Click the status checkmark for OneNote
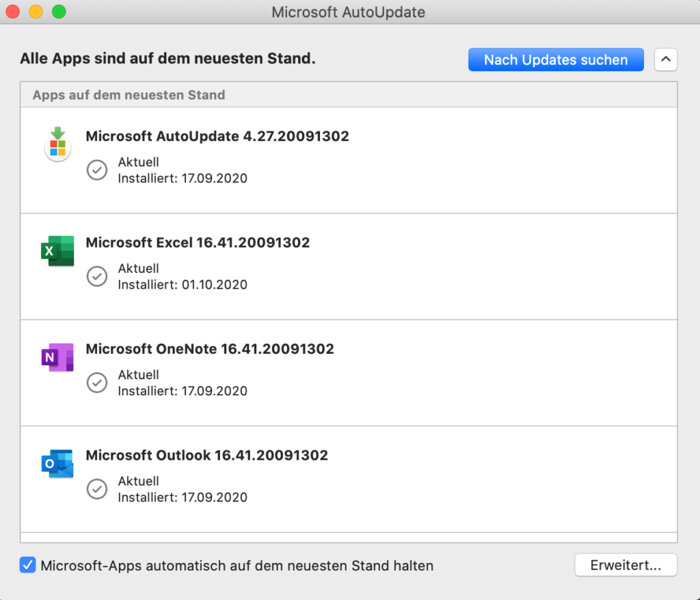The image size is (700, 600). (x=96, y=382)
